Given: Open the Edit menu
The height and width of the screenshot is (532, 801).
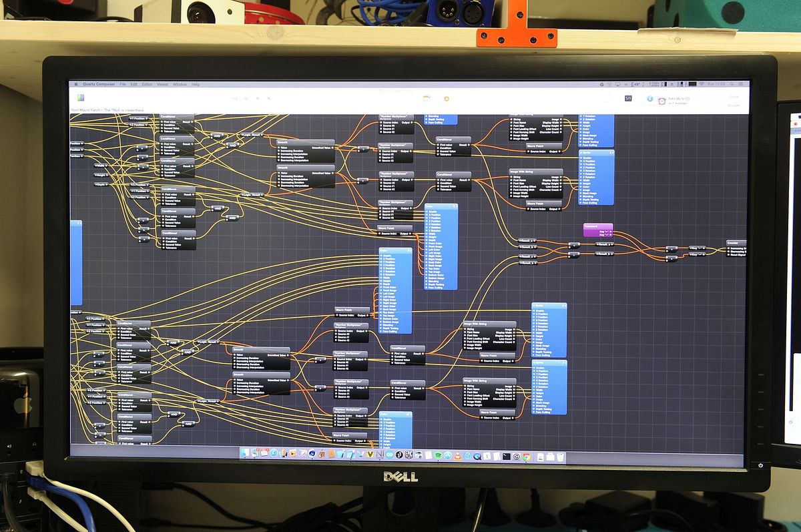Looking at the screenshot, I should (x=134, y=85).
